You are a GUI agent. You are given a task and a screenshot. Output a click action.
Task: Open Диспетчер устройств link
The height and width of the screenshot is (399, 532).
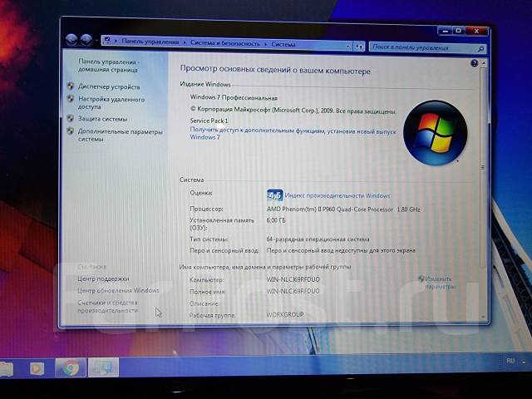pyautogui.click(x=109, y=86)
